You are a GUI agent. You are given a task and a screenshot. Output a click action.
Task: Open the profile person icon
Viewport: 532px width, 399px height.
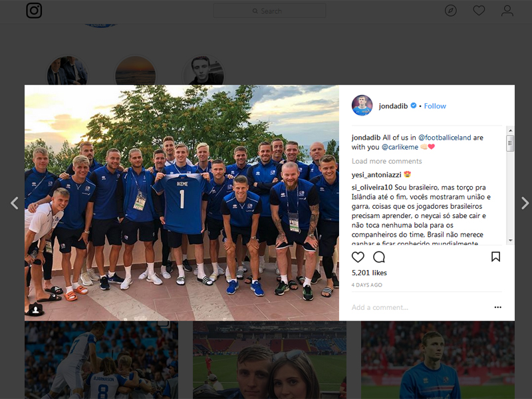pyautogui.click(x=507, y=11)
